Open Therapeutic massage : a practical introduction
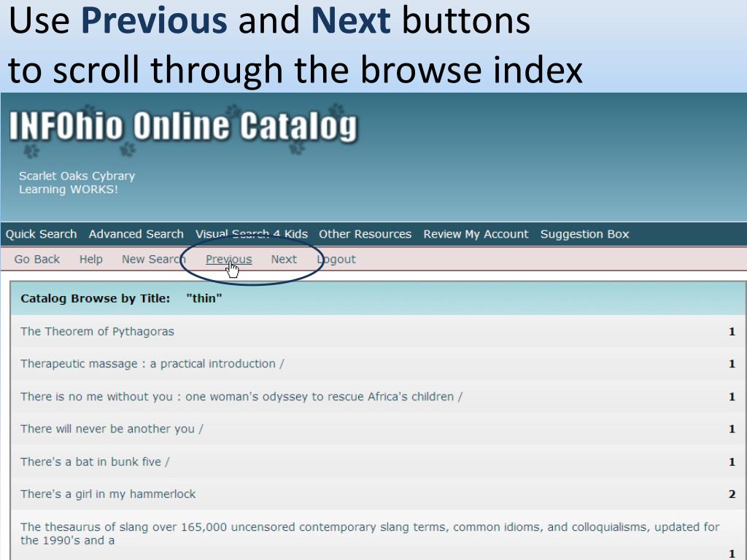Viewport: 747px width, 560px height. (x=152, y=364)
